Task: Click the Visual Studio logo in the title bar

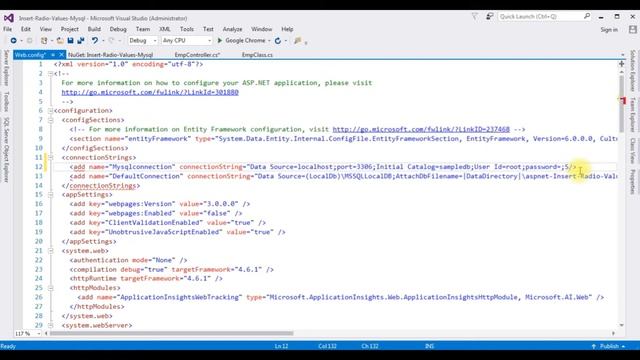Action: pyautogui.click(x=9, y=18)
